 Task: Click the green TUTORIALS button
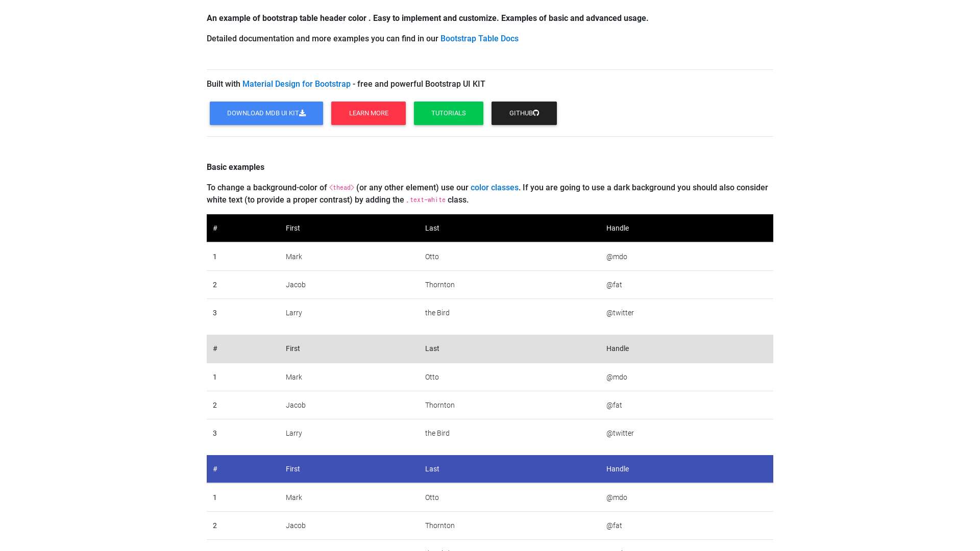coord(448,113)
